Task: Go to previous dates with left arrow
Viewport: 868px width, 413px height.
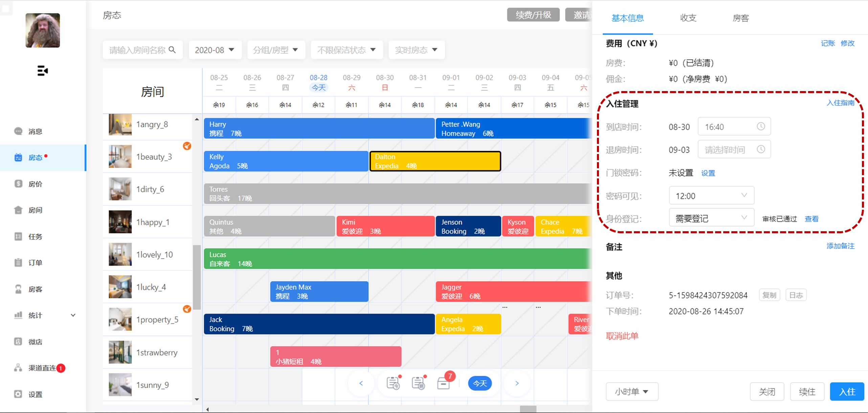Action: click(x=361, y=383)
